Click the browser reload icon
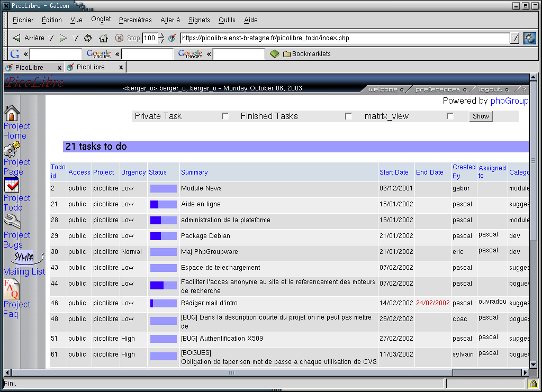The image size is (542, 392). [x=88, y=38]
